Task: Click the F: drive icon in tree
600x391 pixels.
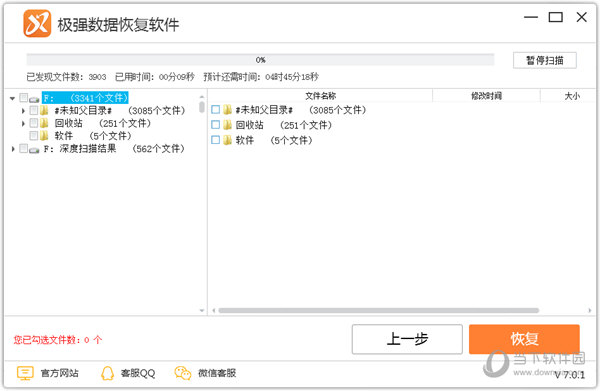Action: (x=34, y=99)
